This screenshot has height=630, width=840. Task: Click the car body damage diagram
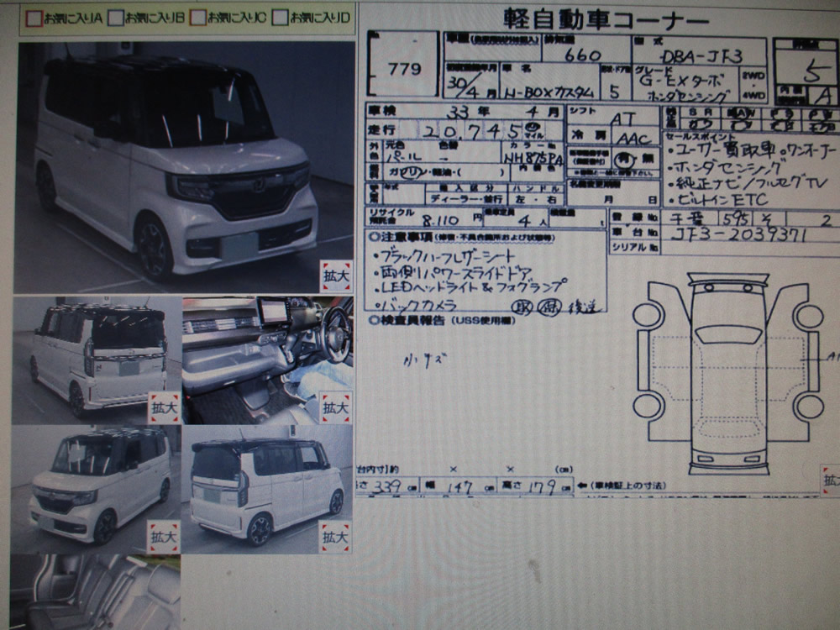tap(728, 374)
